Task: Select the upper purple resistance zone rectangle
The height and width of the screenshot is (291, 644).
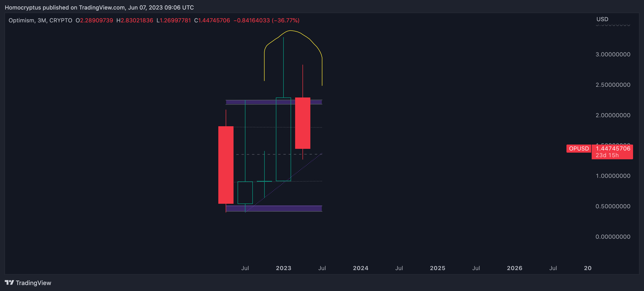Action: pos(274,102)
